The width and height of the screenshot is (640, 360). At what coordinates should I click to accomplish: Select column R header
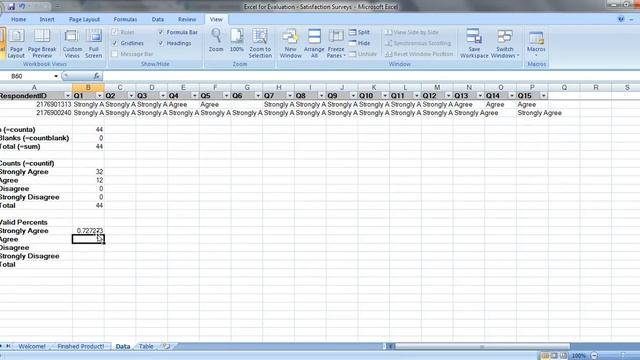[596, 87]
